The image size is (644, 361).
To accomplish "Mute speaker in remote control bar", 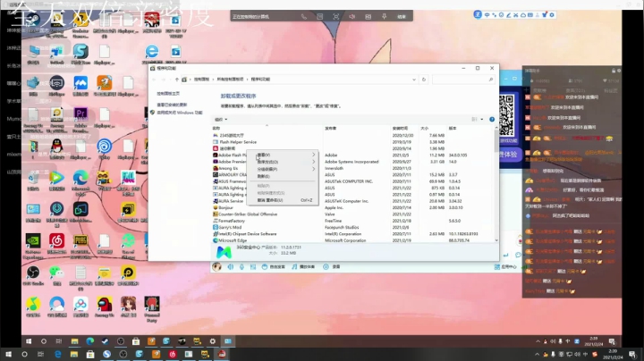I will pyautogui.click(x=352, y=17).
